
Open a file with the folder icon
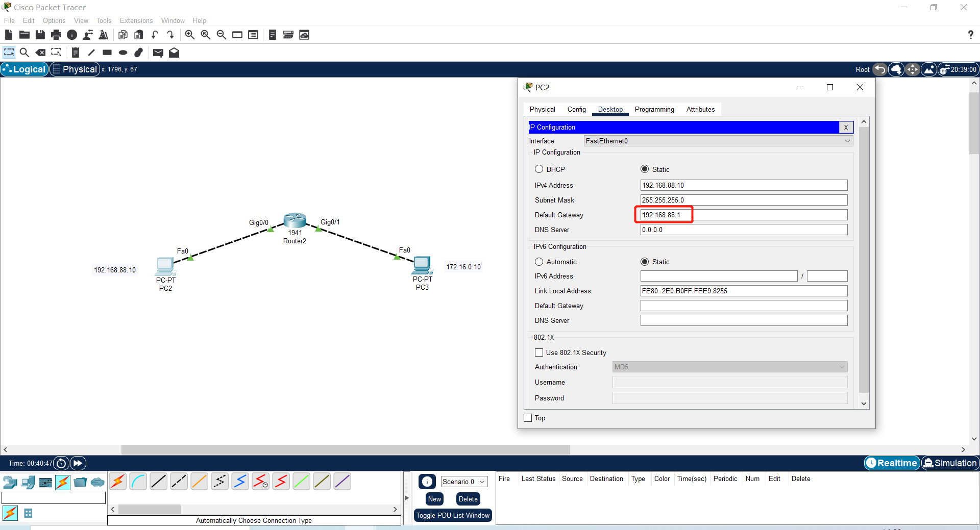coord(24,35)
